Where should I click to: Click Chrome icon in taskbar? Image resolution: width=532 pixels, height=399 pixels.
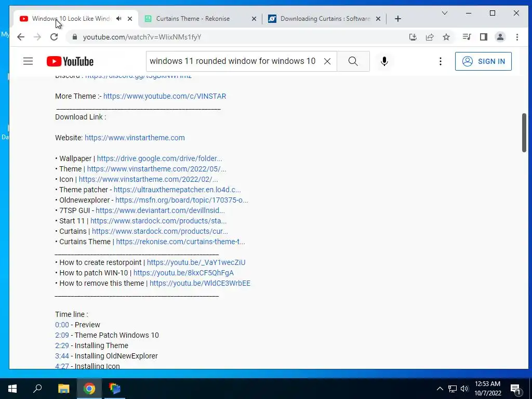coord(89,389)
